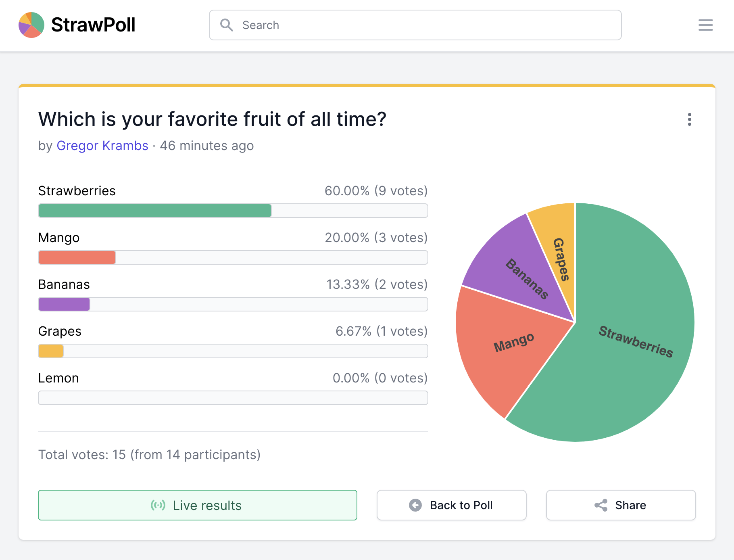Click the back arrow icon in Back to Poll
This screenshot has height=560, width=734.
click(x=415, y=505)
